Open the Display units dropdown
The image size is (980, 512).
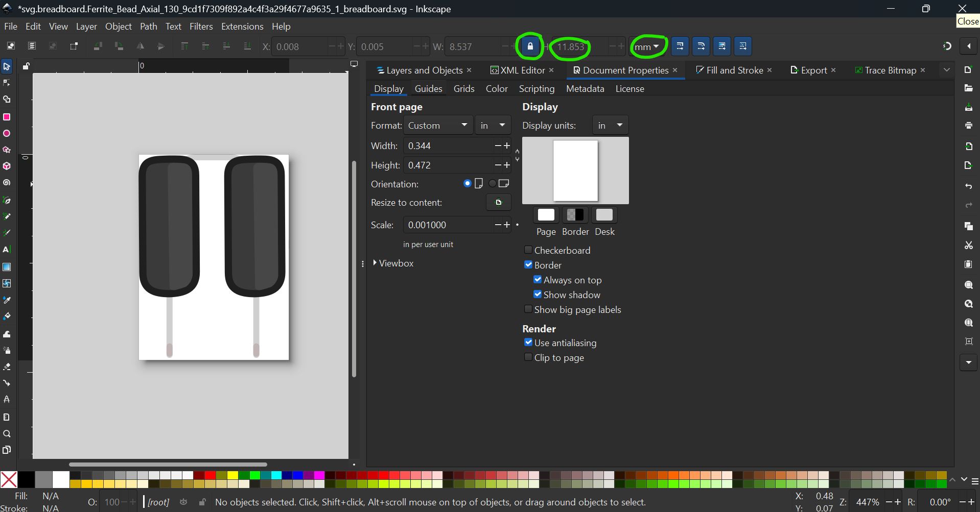(610, 126)
